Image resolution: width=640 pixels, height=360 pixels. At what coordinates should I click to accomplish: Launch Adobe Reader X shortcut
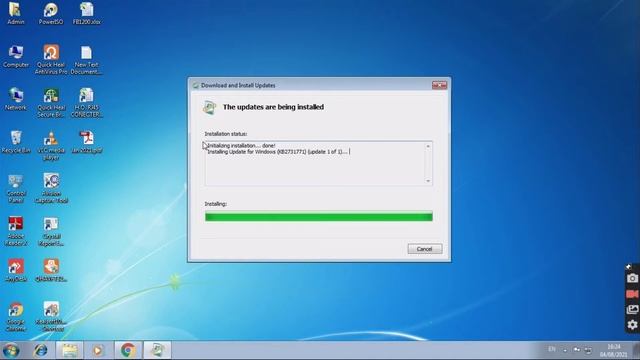point(16,231)
